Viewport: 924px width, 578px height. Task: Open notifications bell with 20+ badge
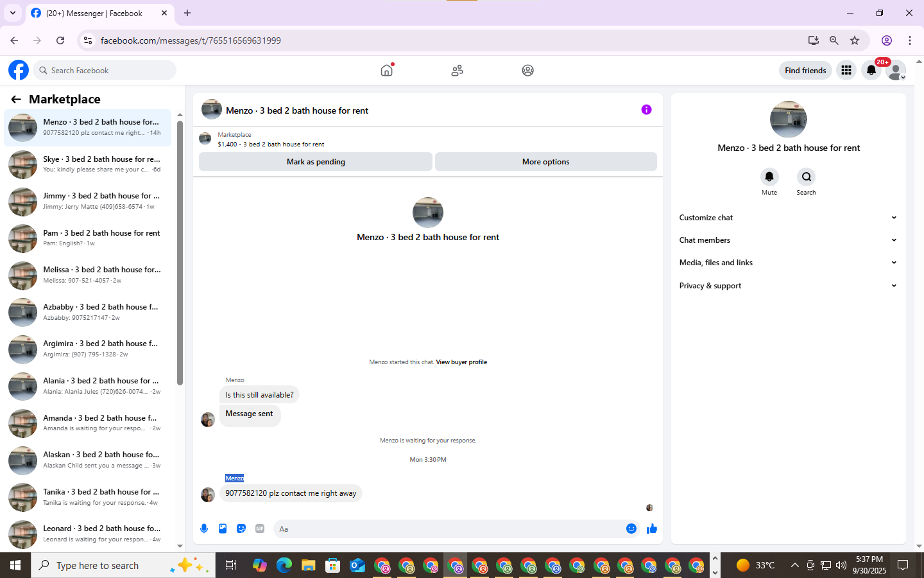[x=871, y=71]
